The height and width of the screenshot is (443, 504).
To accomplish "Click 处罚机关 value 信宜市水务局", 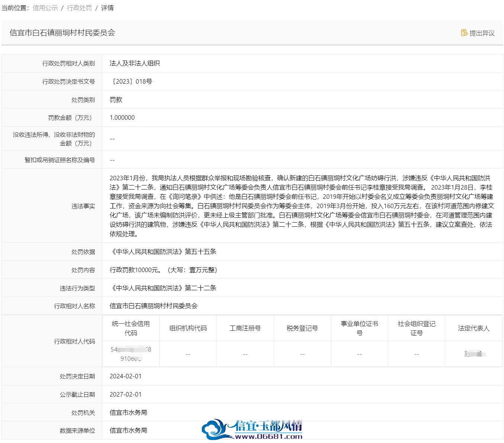I will pos(128,413).
